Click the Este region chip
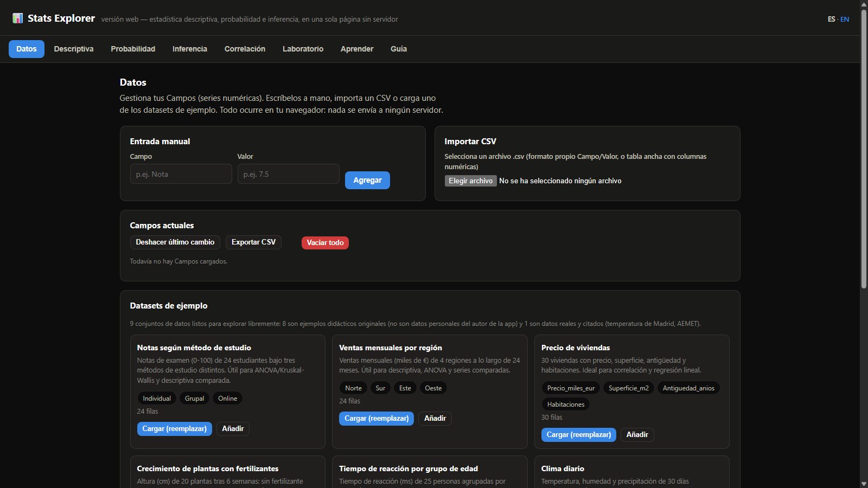 pos(405,388)
